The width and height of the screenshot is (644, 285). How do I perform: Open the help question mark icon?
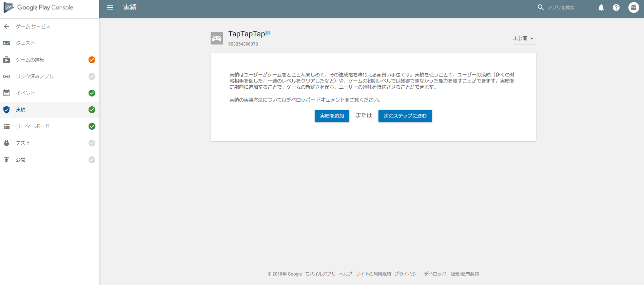click(x=616, y=7)
